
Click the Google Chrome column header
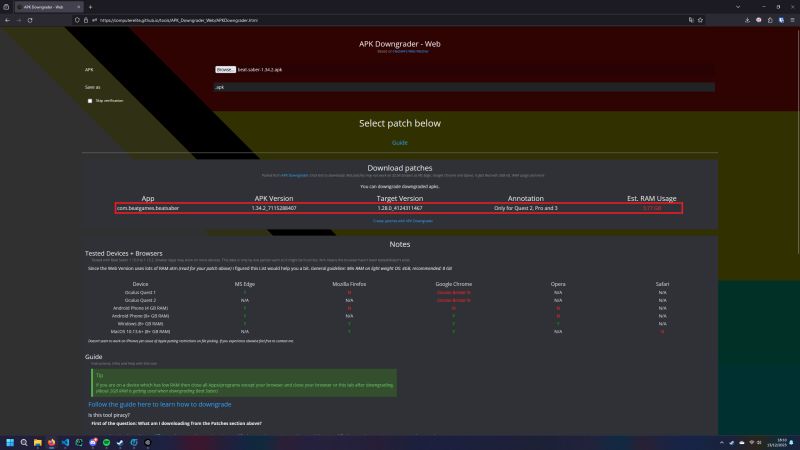(454, 284)
